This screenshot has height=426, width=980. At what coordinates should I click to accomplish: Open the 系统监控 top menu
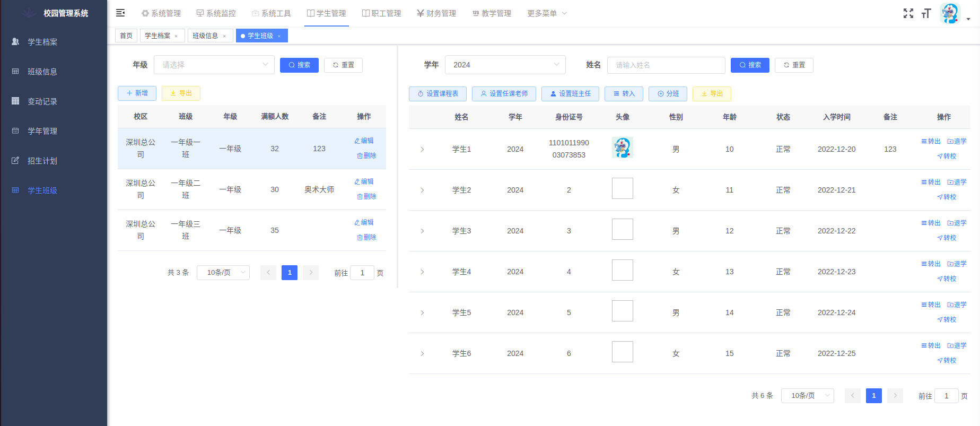216,13
